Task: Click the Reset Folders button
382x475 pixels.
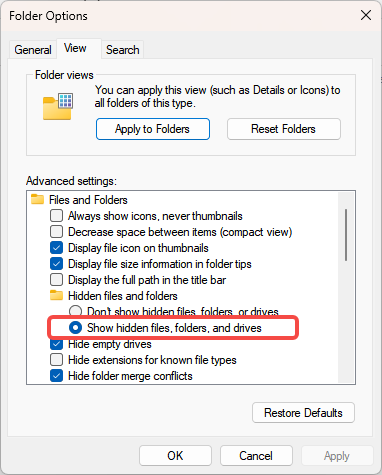Action: [284, 129]
